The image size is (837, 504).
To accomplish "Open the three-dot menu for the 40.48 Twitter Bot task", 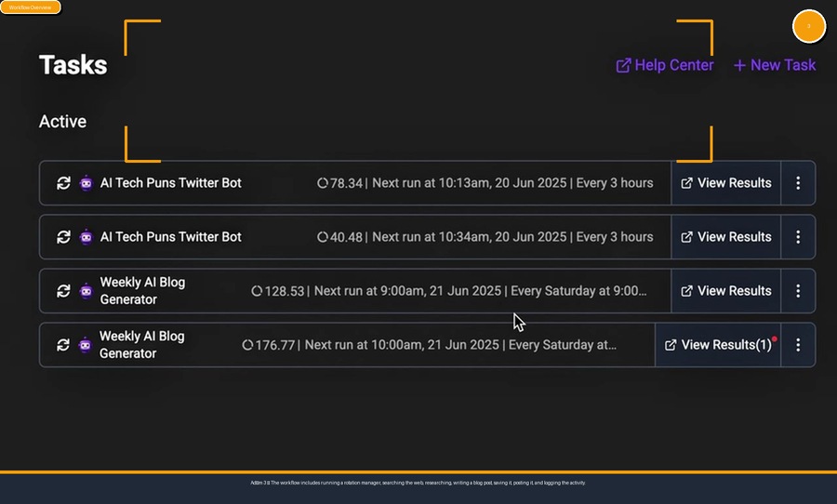I will coord(798,237).
